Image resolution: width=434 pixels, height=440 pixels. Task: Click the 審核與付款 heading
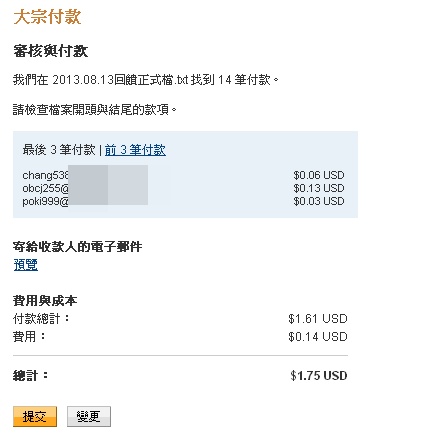tap(51, 51)
